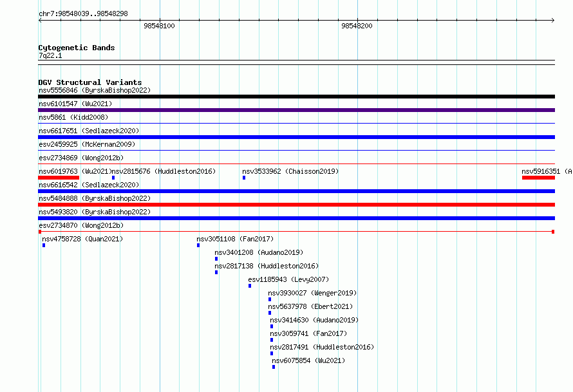Open nsv6075854 (Wu2021) label
The height and width of the screenshot is (392, 573).
(x=308, y=360)
